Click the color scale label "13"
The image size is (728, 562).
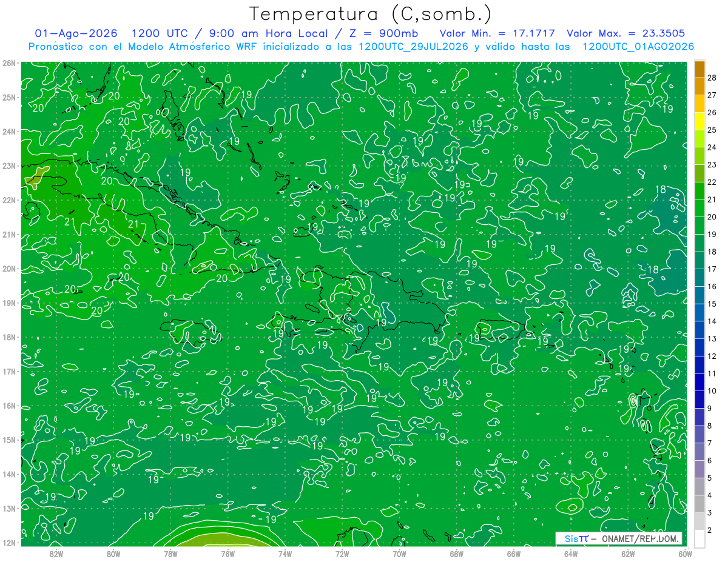coord(712,338)
